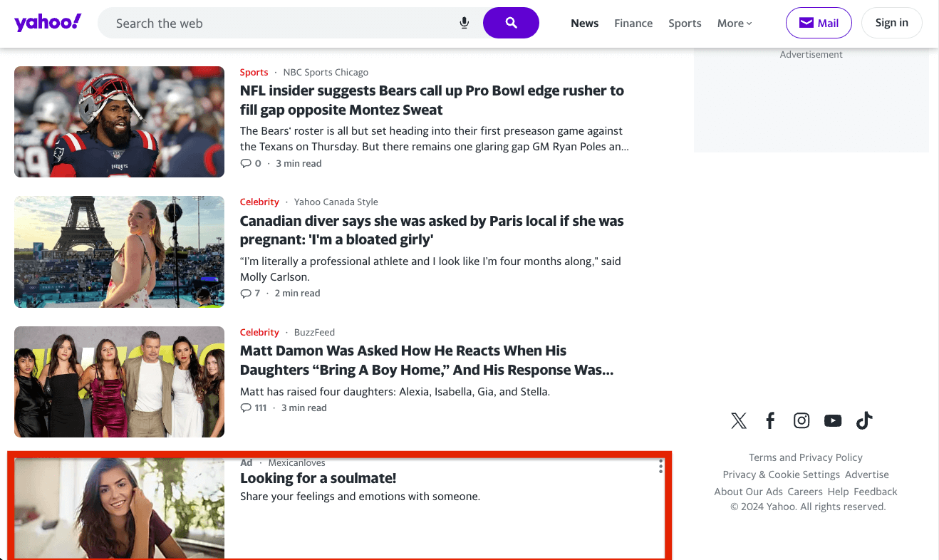Start a voice search with the microphone icon
Image resolution: width=939 pixels, height=560 pixels.
coord(464,23)
